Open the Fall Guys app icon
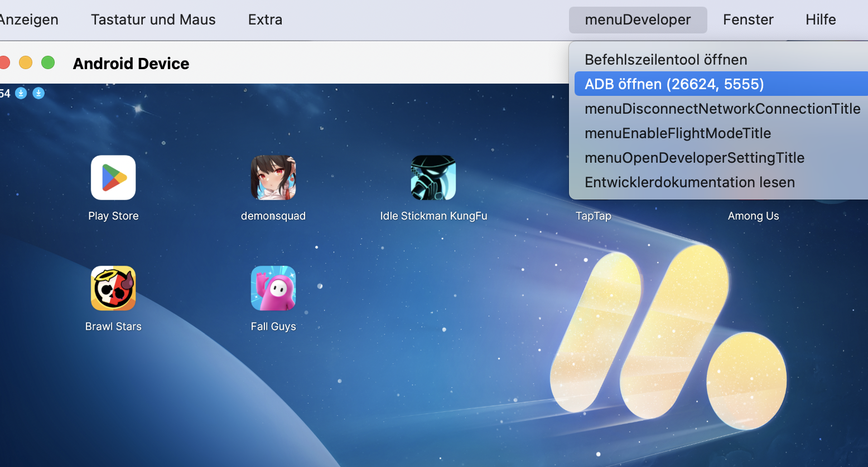The width and height of the screenshot is (868, 467). (x=273, y=288)
